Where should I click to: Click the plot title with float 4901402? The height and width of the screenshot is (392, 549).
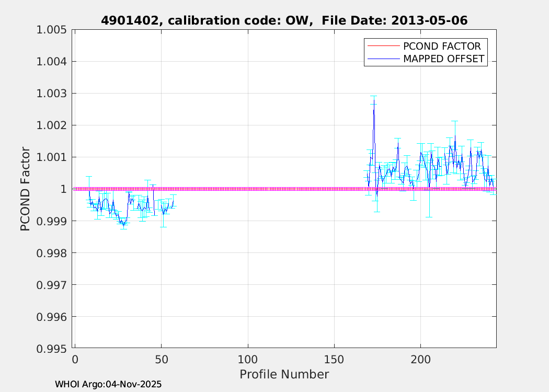284,20
